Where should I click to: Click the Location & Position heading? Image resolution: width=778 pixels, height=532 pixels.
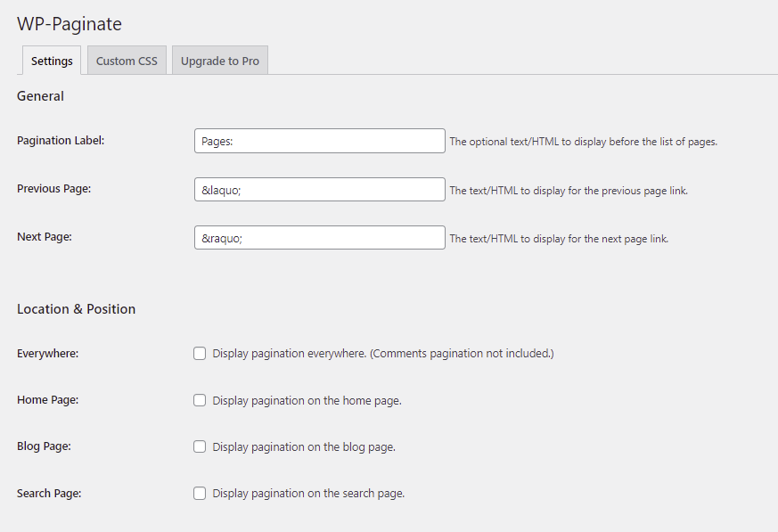tap(77, 308)
